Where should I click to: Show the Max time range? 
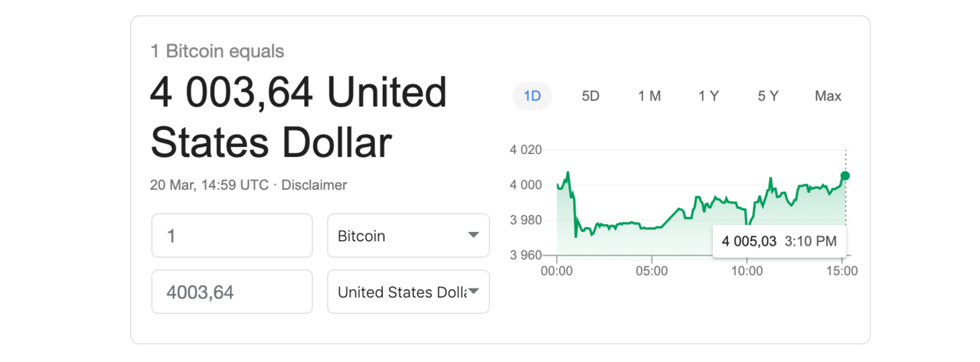(x=828, y=96)
